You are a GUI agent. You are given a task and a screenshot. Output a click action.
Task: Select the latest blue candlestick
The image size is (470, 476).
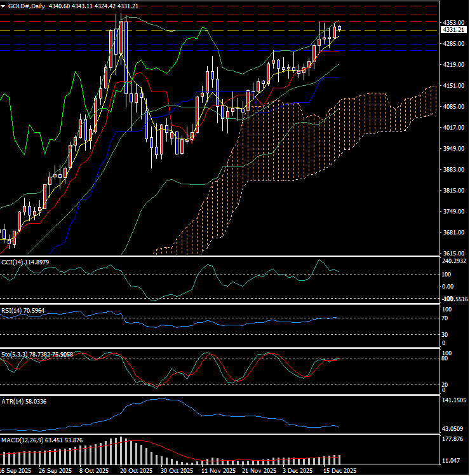point(339,28)
